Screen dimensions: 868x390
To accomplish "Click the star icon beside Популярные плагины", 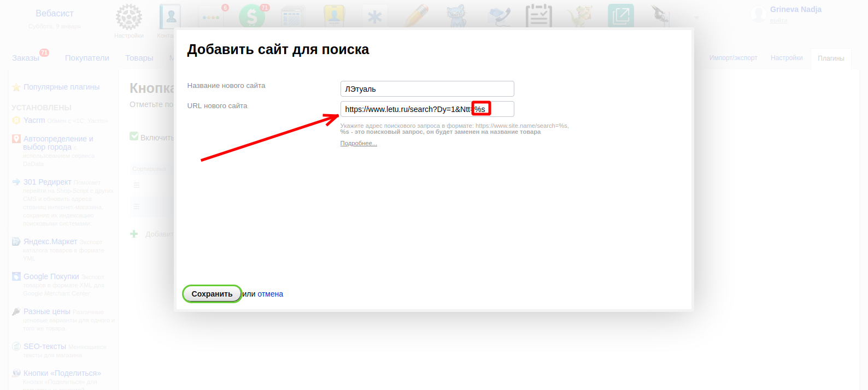I will [16, 87].
